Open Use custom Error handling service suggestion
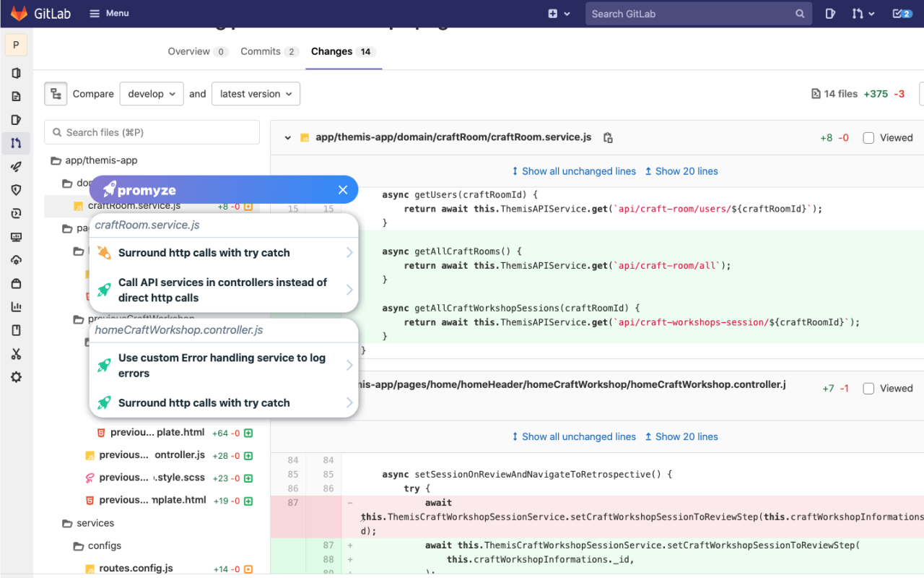 click(224, 366)
